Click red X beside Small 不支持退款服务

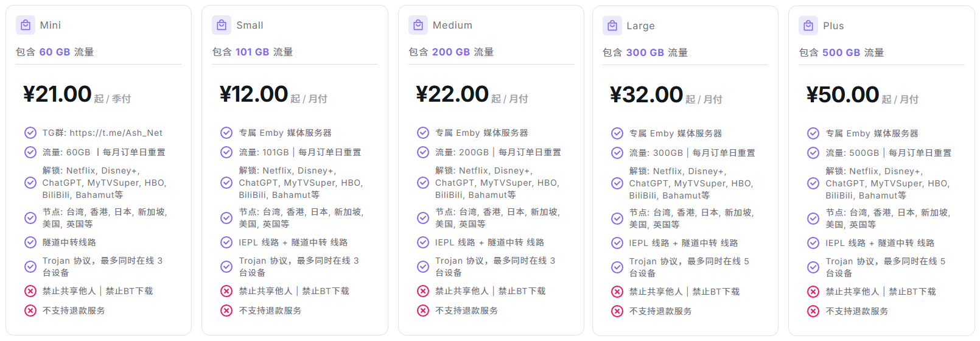(x=226, y=311)
